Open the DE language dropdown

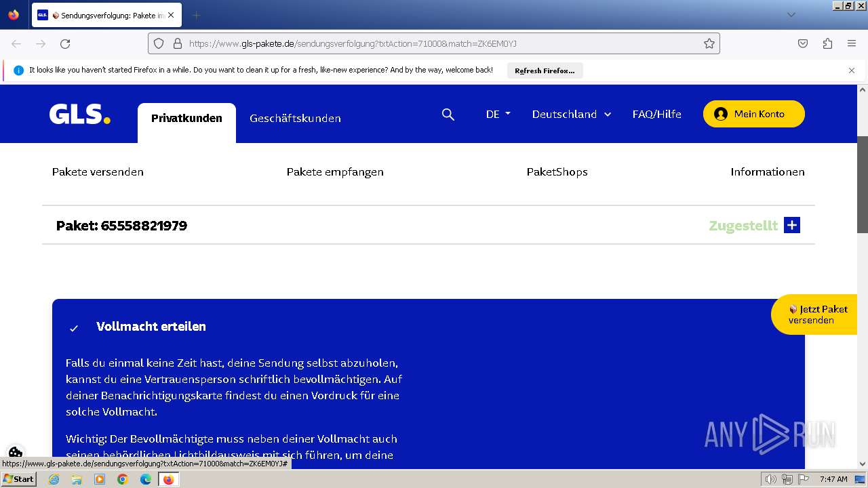498,114
